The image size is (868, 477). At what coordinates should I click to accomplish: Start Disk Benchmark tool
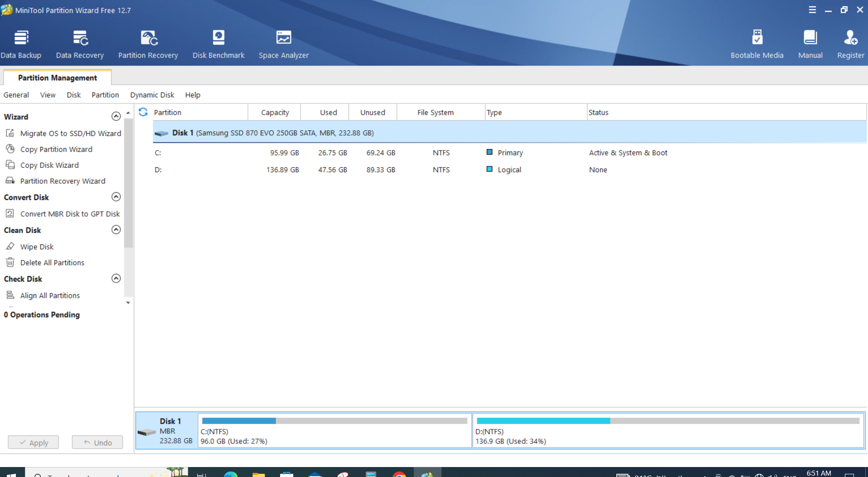[x=218, y=44]
